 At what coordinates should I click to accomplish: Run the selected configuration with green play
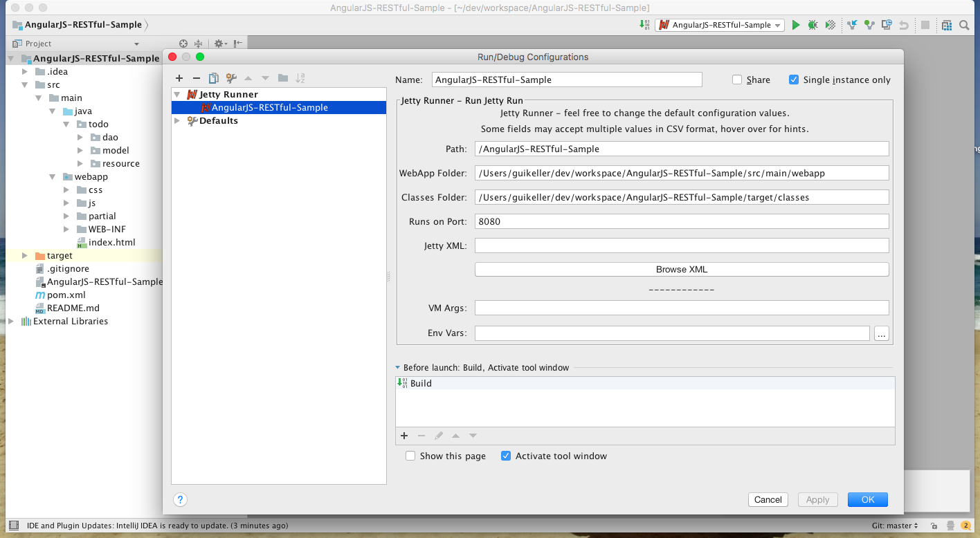(x=796, y=25)
